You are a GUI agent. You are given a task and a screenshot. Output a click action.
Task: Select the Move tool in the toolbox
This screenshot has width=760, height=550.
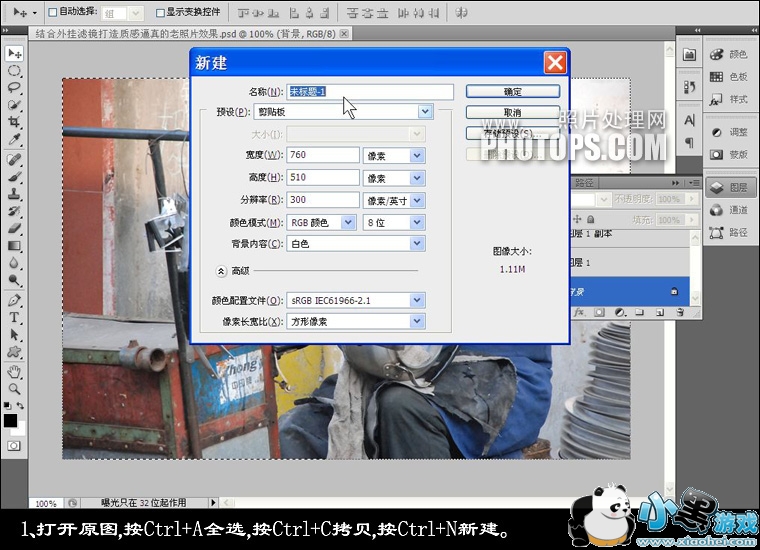[x=15, y=53]
